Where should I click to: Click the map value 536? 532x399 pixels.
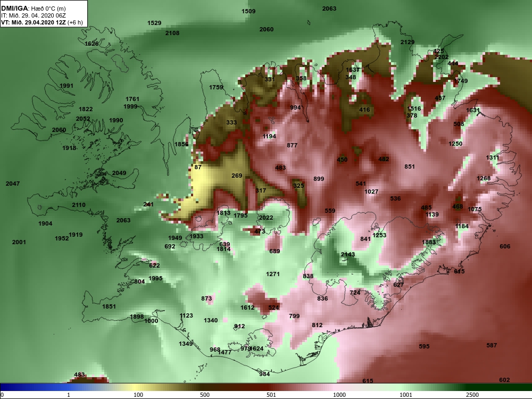[395, 198]
